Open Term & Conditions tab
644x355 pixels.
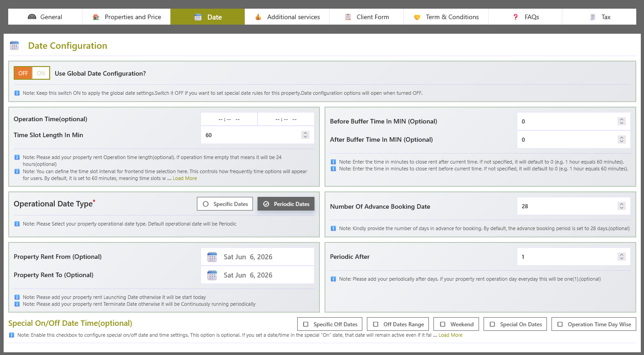click(x=446, y=17)
